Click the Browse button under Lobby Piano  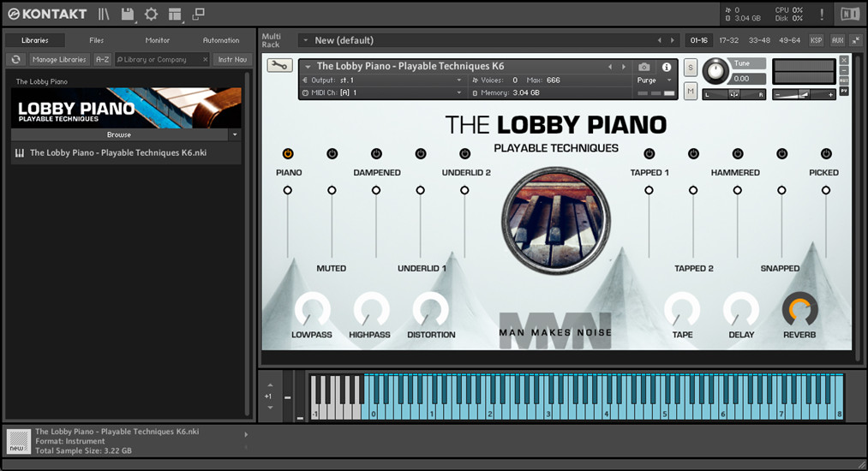tap(119, 134)
